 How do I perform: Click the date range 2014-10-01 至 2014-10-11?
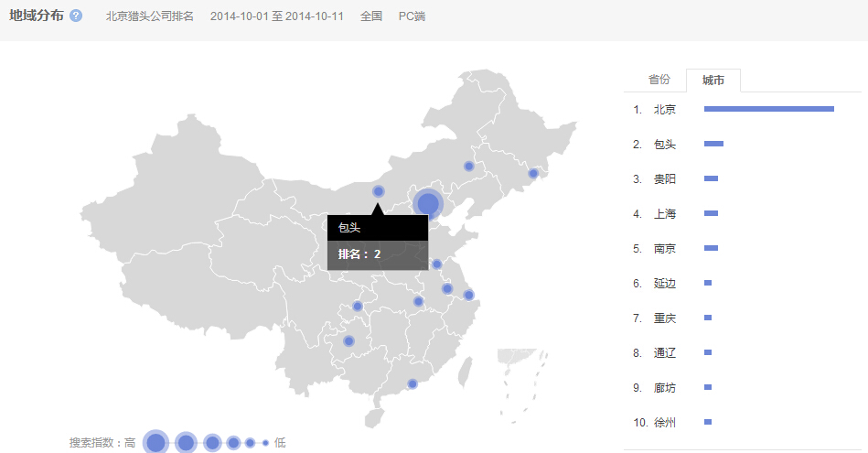tap(276, 16)
